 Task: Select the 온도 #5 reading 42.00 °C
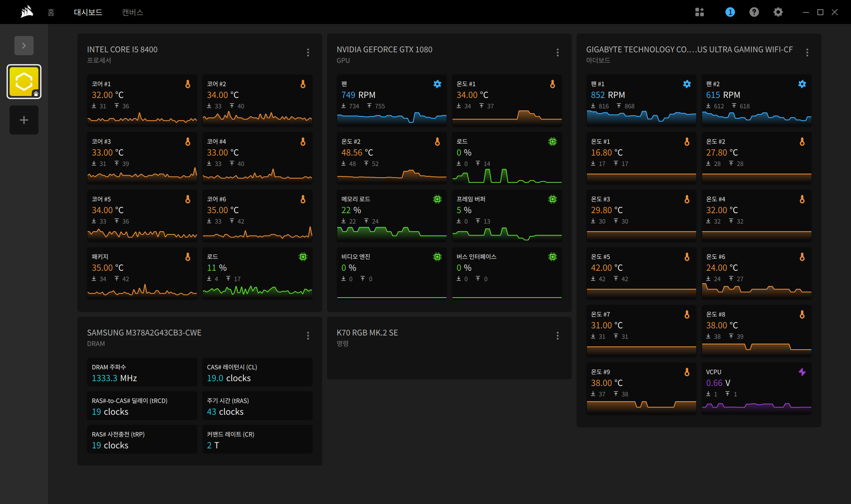607,268
